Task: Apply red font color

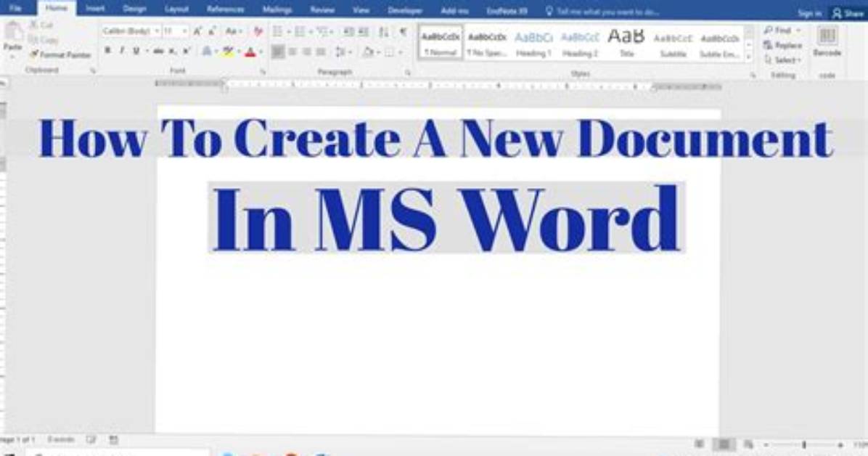Action: [x=250, y=52]
